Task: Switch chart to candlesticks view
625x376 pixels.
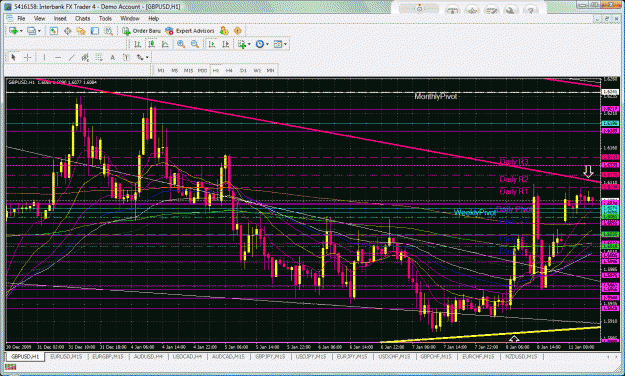Action: [x=151, y=44]
